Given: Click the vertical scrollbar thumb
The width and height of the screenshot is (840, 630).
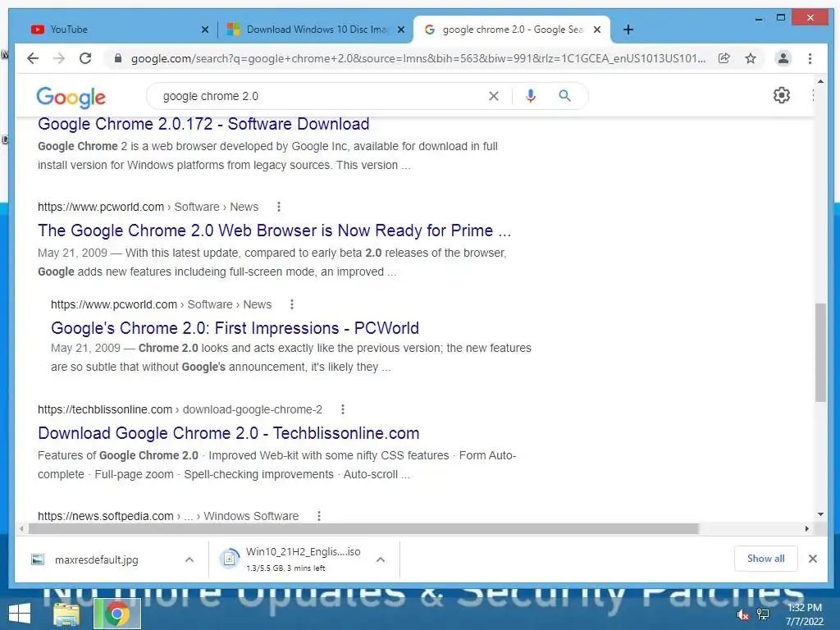Looking at the screenshot, I should [x=820, y=352].
